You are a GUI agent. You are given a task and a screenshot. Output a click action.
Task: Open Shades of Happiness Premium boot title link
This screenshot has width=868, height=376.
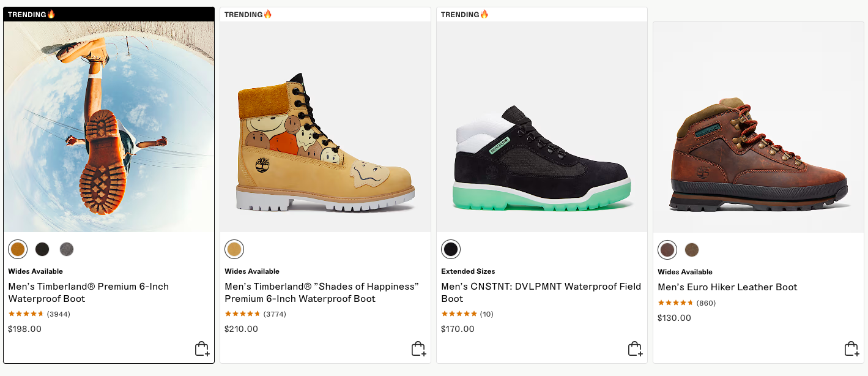point(321,293)
